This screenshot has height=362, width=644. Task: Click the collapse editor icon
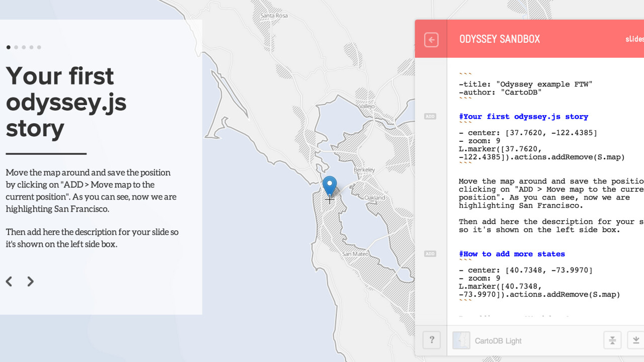pyautogui.click(x=612, y=340)
